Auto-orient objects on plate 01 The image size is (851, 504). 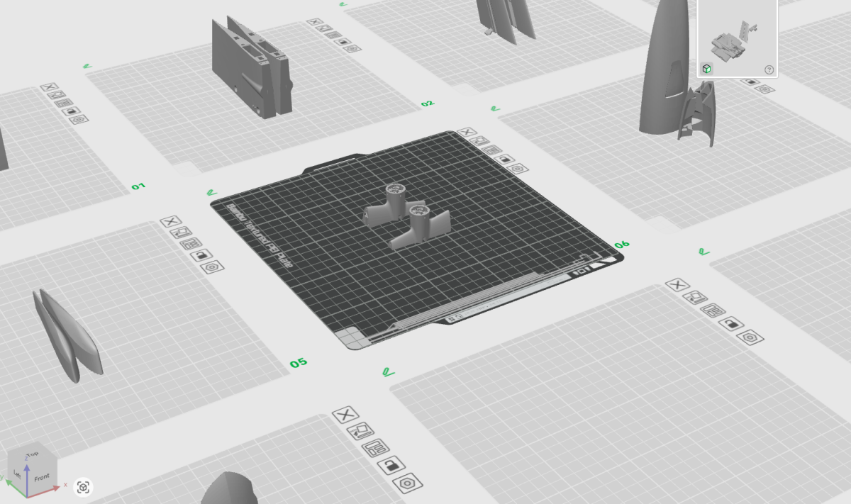pos(57,95)
